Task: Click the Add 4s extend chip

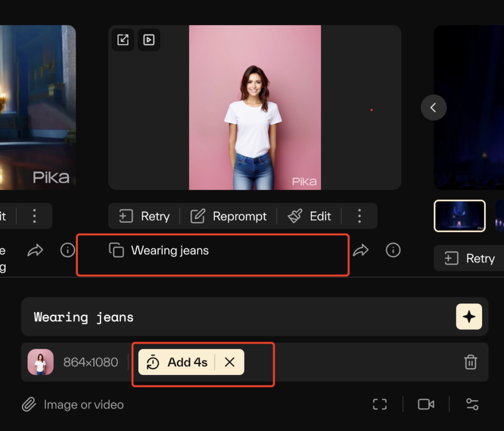Action: tap(177, 362)
